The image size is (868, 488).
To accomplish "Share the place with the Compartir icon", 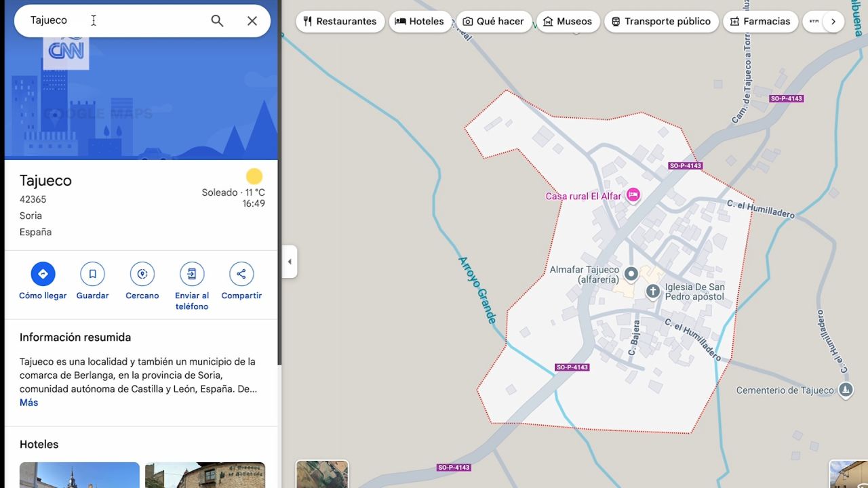I will click(241, 274).
